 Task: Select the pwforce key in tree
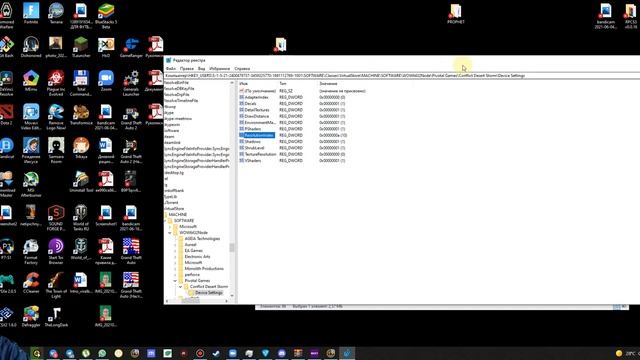[192, 275]
